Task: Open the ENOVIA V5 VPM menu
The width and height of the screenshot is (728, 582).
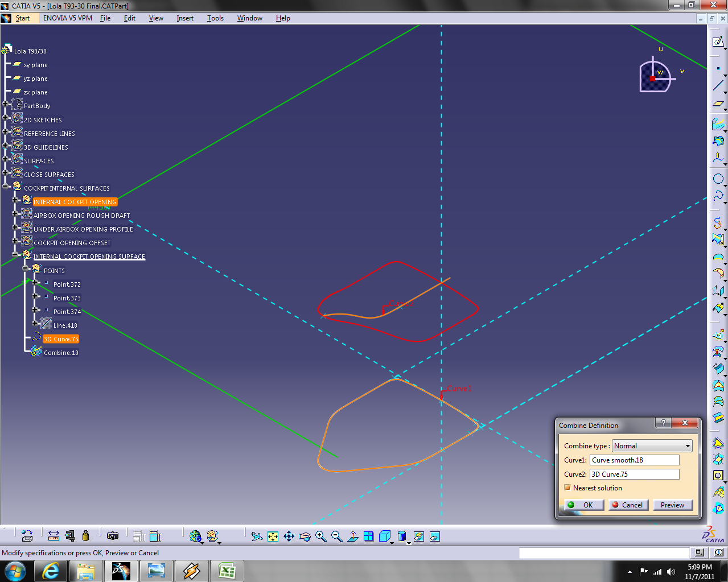Action: 68,18
